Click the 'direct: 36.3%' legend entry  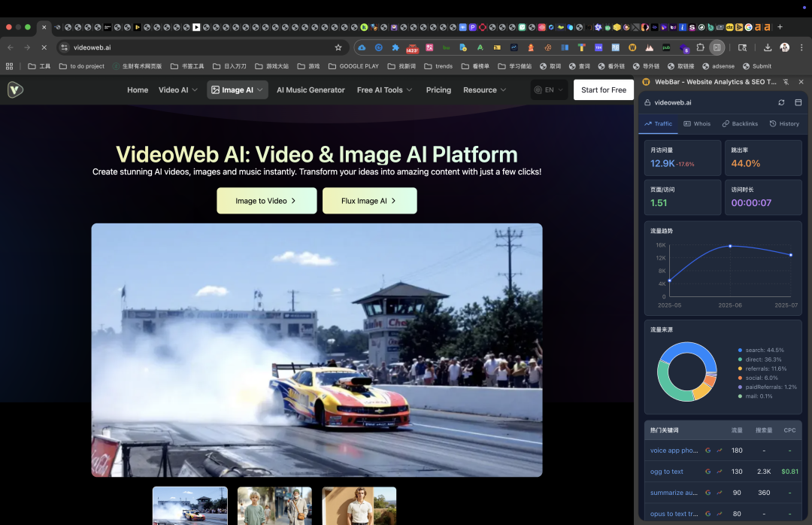click(x=759, y=360)
